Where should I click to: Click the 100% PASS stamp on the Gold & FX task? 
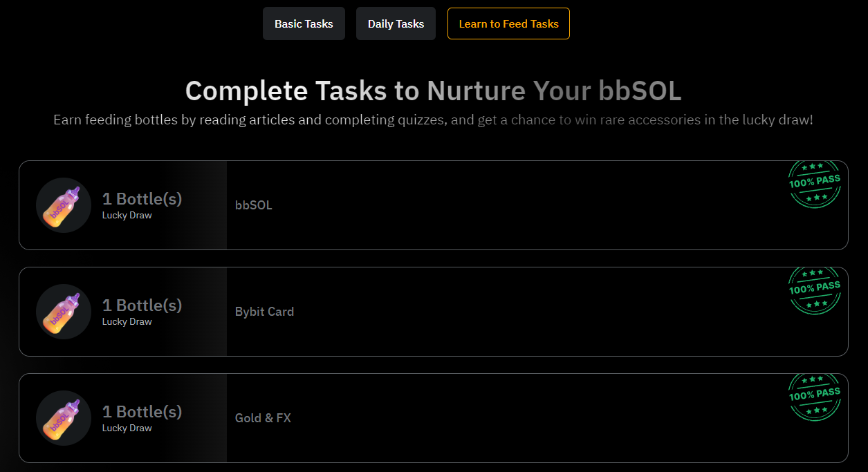[815, 396]
